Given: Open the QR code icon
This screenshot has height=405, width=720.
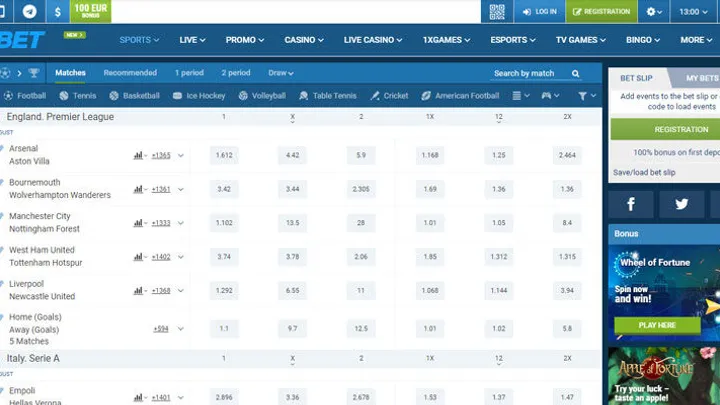Looking at the screenshot, I should [497, 11].
